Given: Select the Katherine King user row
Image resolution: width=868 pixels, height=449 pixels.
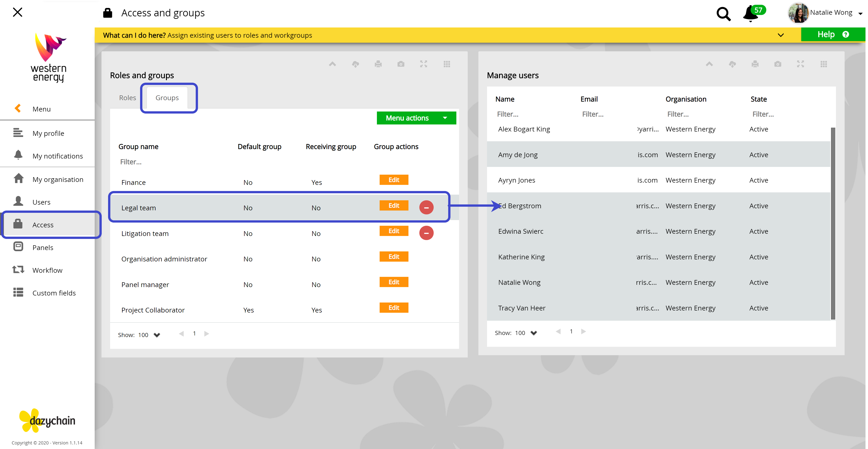Looking at the screenshot, I should 658,257.
